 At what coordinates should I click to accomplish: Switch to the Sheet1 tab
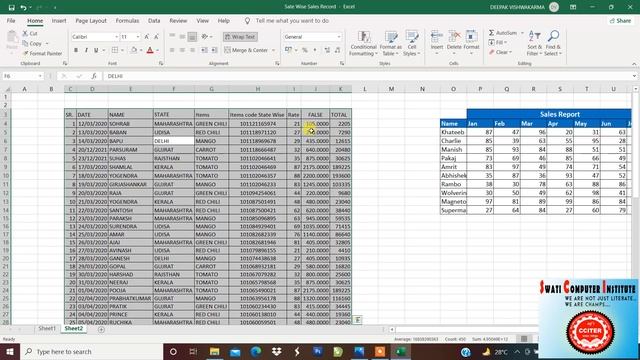47,329
